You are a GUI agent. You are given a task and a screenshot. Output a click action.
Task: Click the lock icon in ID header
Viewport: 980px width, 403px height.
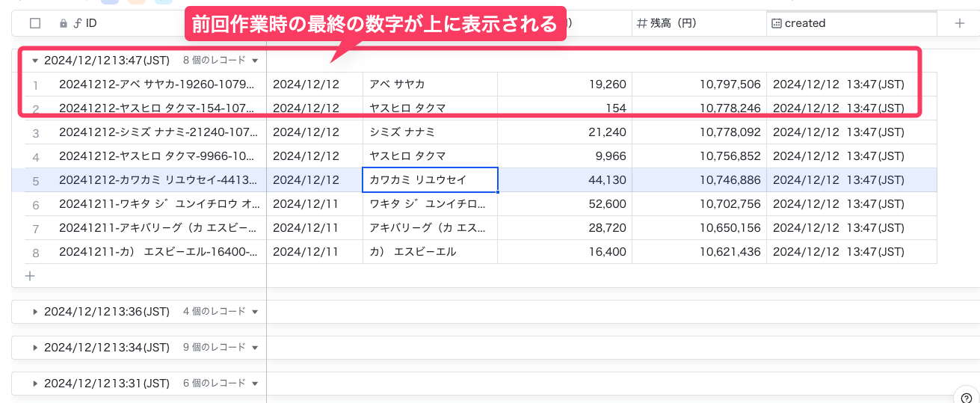click(x=64, y=23)
